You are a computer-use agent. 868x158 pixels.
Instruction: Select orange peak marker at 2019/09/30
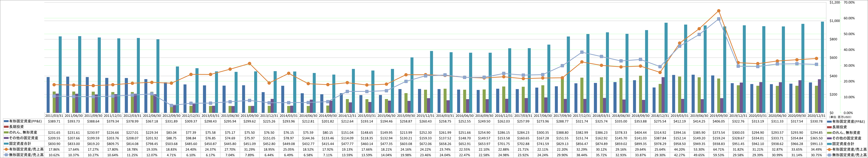(x=719, y=11)
